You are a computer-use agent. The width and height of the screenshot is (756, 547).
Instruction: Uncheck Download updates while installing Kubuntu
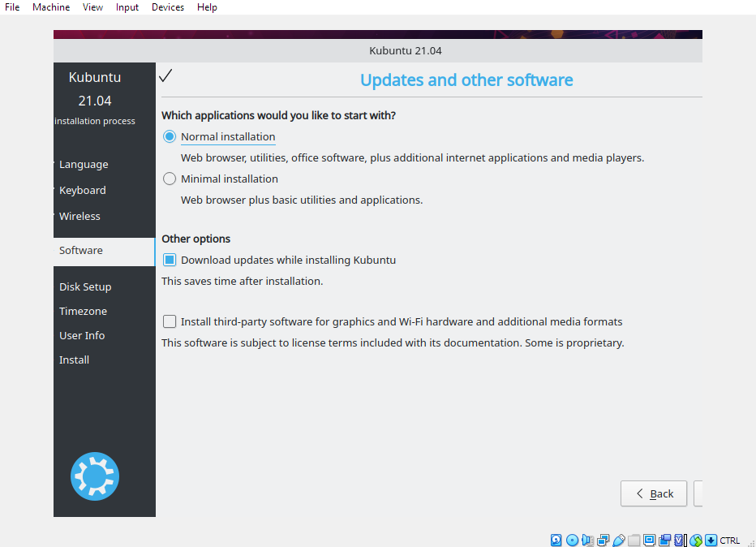pos(170,260)
